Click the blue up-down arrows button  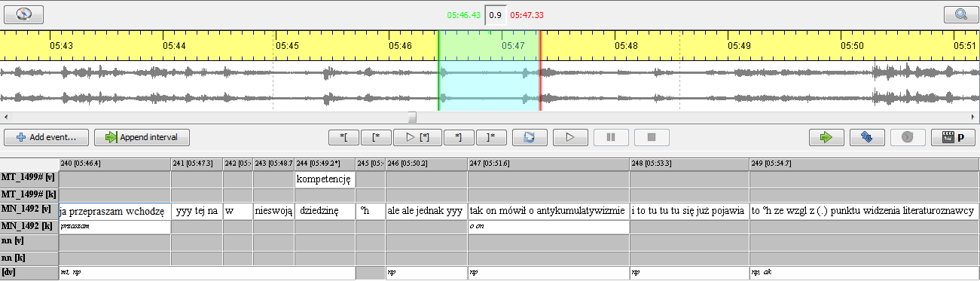click(x=867, y=137)
